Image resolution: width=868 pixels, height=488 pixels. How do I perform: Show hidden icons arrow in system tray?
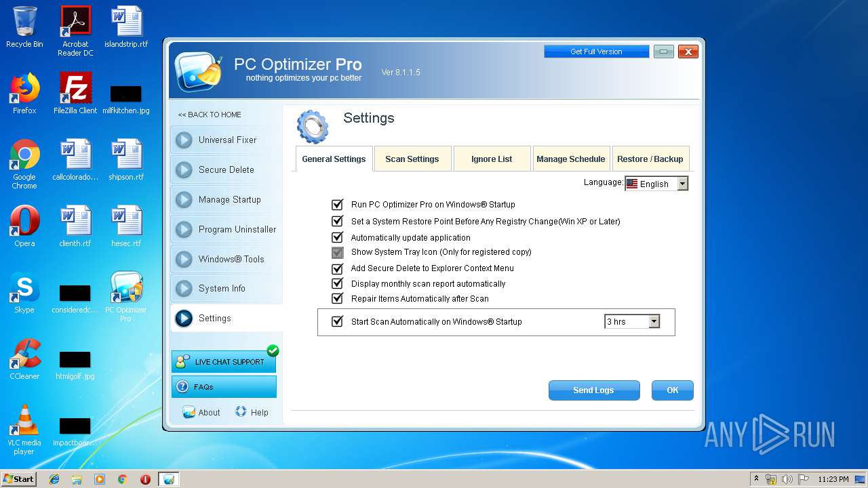[756, 479]
